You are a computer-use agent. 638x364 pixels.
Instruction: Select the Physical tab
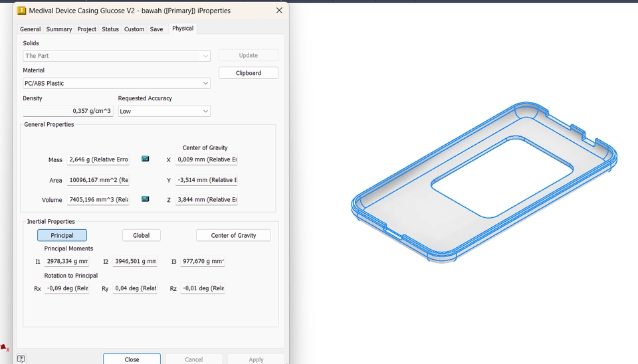[x=183, y=29]
